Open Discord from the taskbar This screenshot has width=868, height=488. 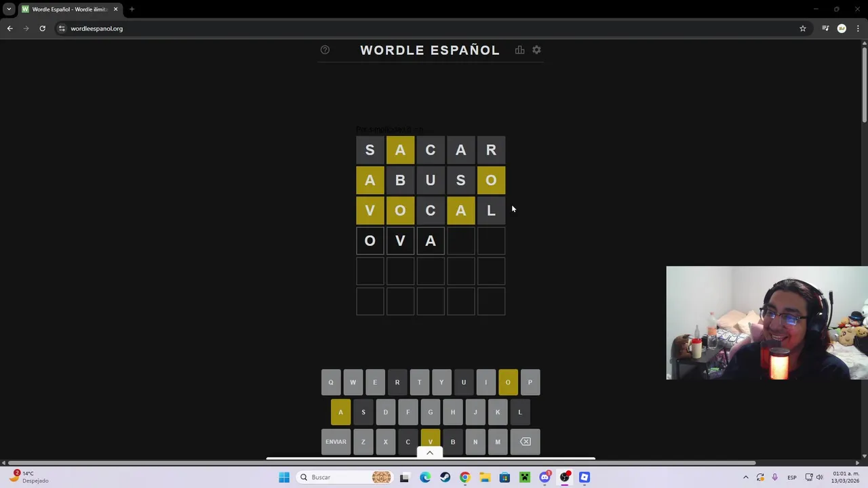[x=545, y=477]
